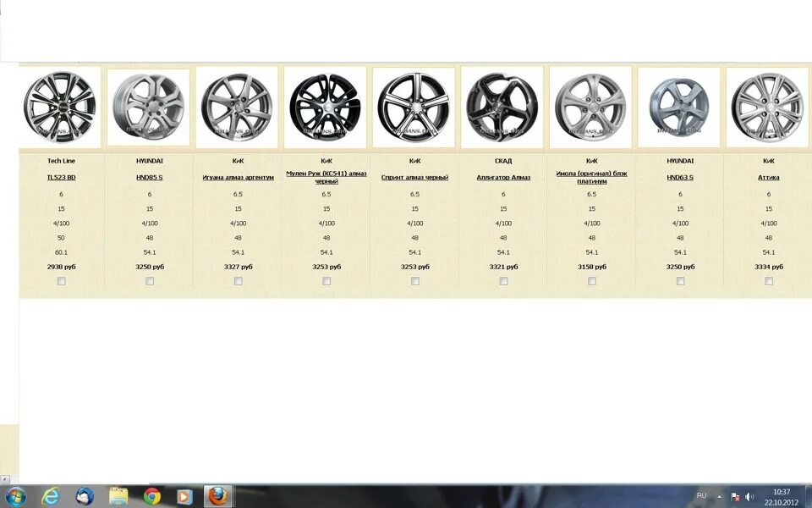Click the Tech Line brand label
The width and height of the screenshot is (812, 508).
[x=61, y=161]
